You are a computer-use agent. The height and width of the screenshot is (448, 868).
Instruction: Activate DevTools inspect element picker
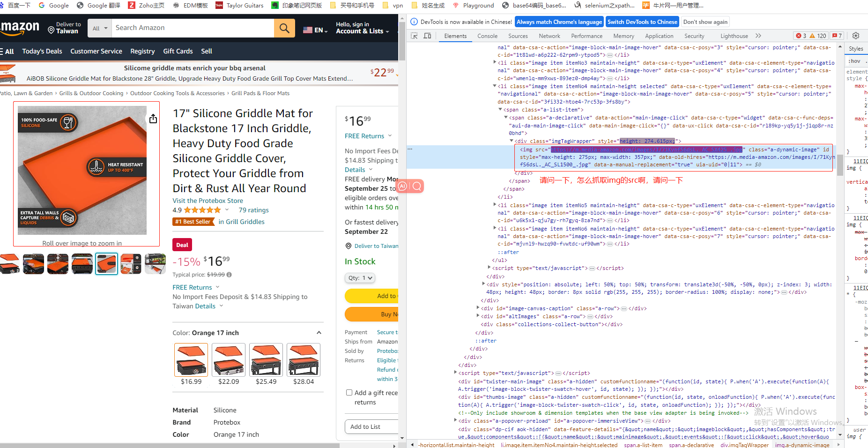(x=414, y=36)
